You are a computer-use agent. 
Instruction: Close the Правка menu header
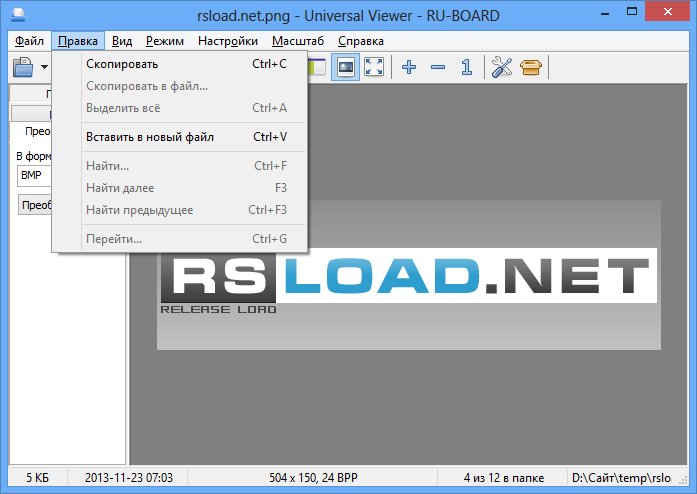pyautogui.click(x=78, y=41)
